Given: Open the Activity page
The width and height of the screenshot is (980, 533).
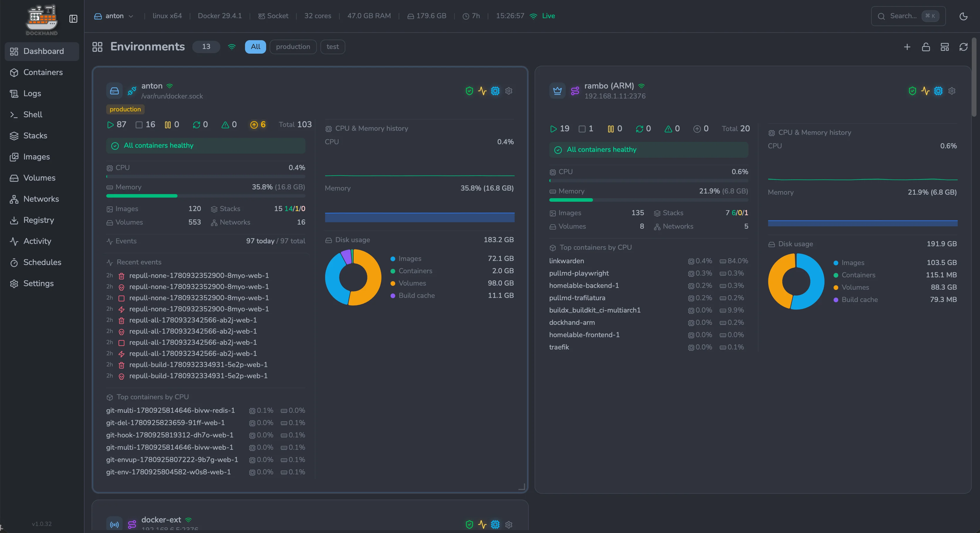Looking at the screenshot, I should (42, 241).
